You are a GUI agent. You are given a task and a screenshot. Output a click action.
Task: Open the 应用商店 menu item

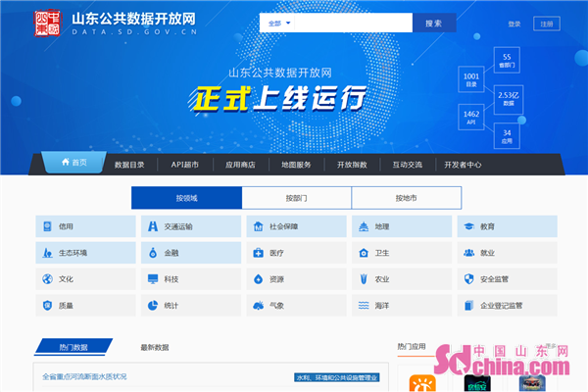(240, 165)
